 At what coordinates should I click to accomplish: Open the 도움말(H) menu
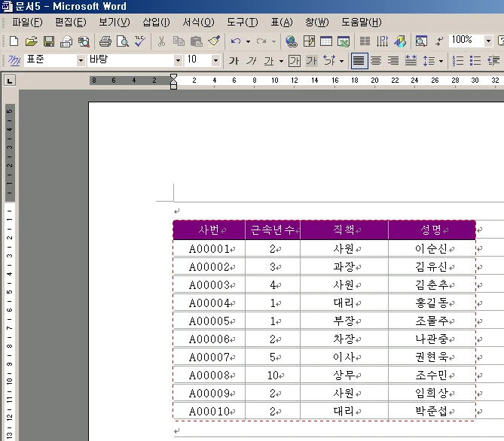[362, 22]
